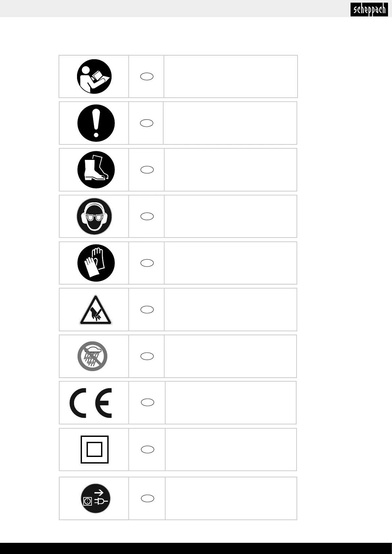Click the empty description cell beside manual symbol
This screenshot has height=554, width=392.
(231, 77)
